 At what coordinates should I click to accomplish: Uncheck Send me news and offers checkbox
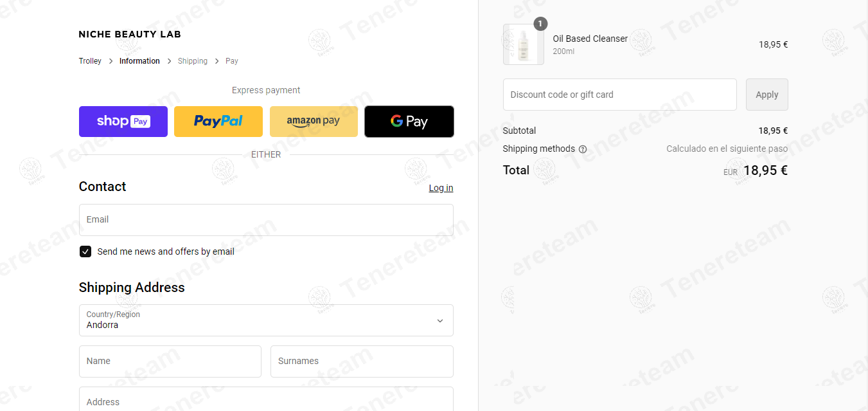pos(85,251)
